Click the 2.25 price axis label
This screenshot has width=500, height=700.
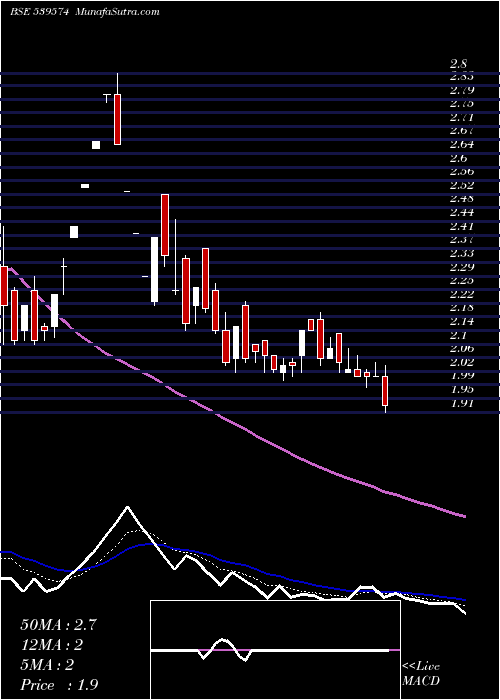462,280
